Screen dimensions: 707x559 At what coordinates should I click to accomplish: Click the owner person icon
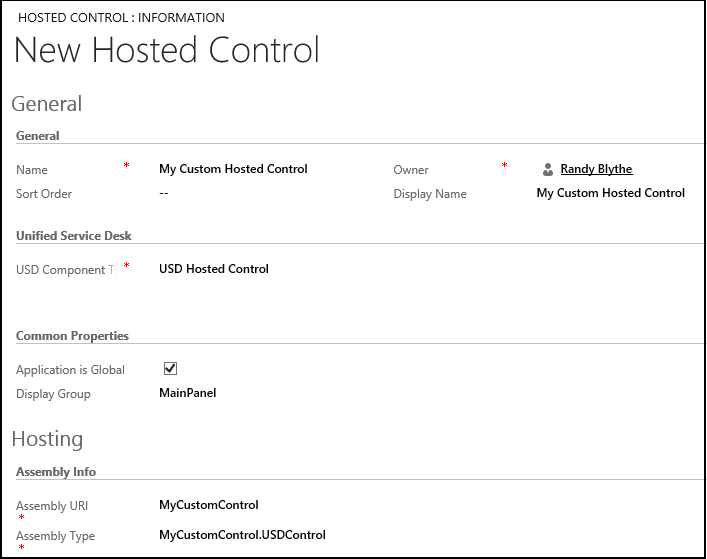pos(548,170)
